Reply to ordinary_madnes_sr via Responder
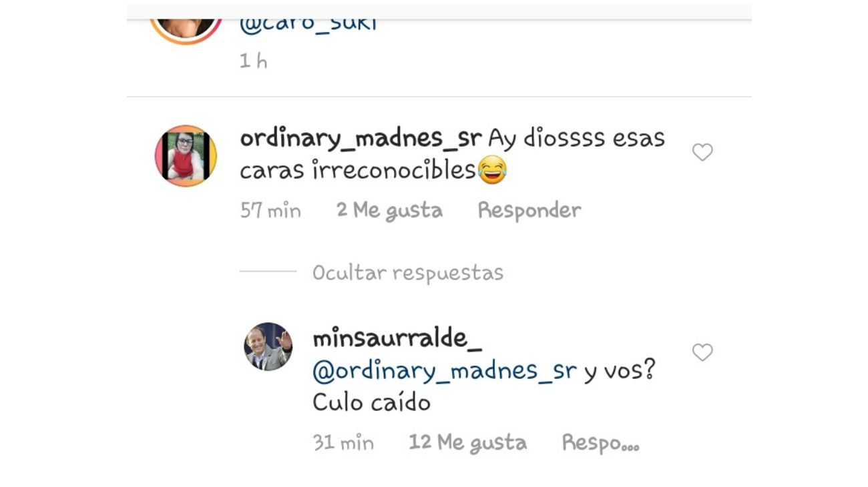The width and height of the screenshot is (868, 487). (529, 210)
